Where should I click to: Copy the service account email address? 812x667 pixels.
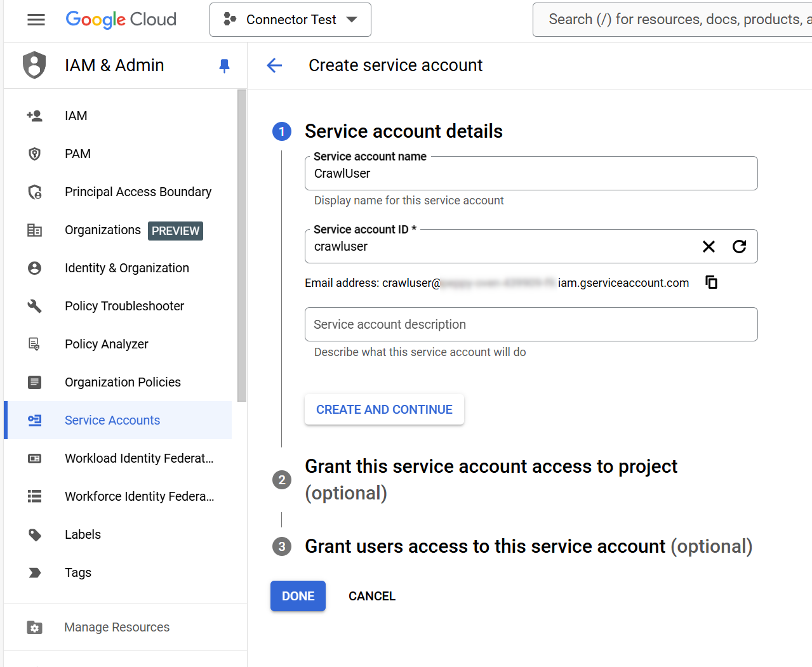(x=712, y=282)
